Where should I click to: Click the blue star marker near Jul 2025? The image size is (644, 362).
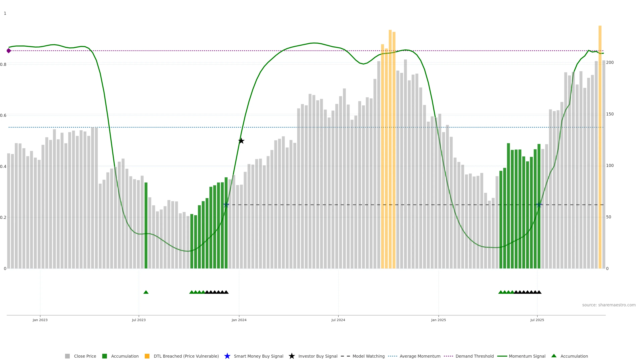point(539,205)
